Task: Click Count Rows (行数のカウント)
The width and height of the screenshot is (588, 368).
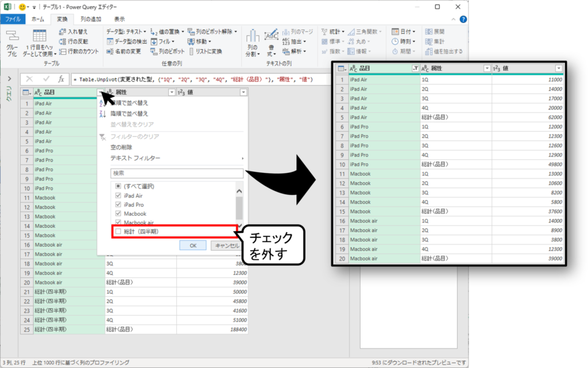Action: 79,51
